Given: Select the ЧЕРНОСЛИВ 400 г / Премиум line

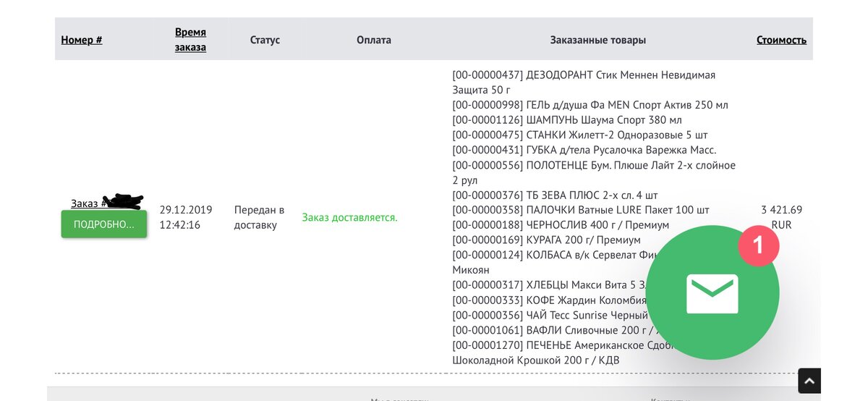Looking at the screenshot, I should point(561,225).
